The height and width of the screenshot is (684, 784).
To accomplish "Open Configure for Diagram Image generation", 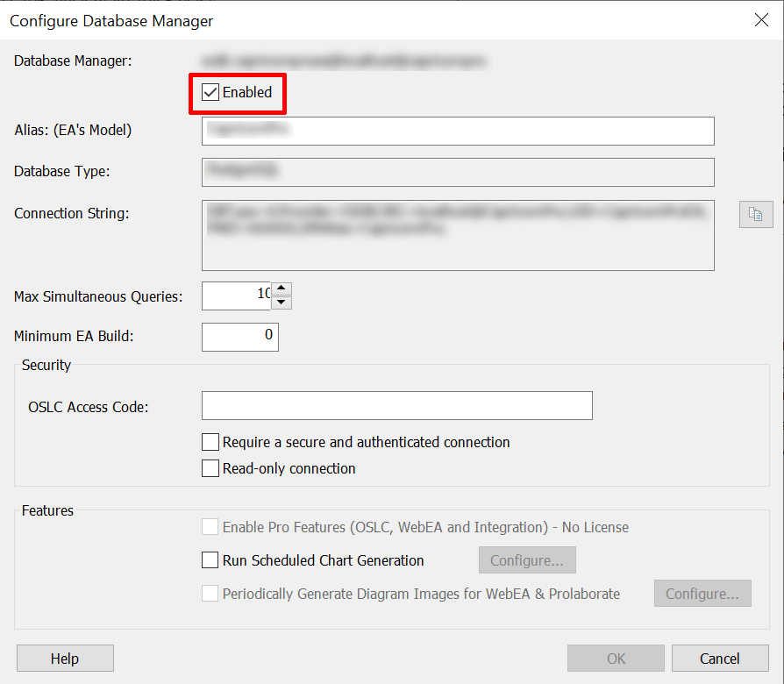I will (702, 594).
